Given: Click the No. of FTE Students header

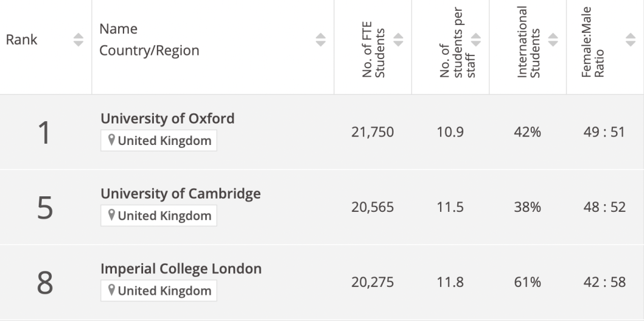Looking at the screenshot, I should pyautogui.click(x=373, y=50).
